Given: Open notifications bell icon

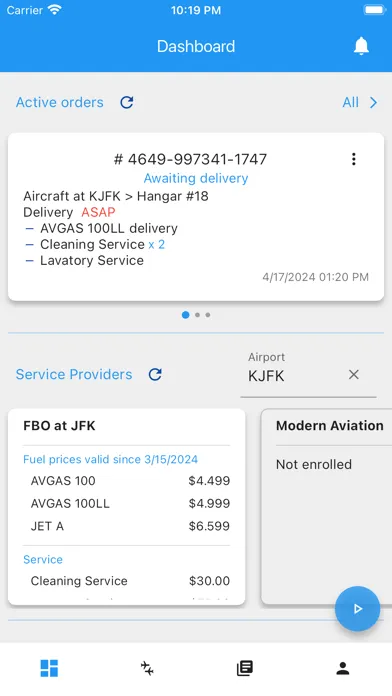Looking at the screenshot, I should (x=361, y=46).
